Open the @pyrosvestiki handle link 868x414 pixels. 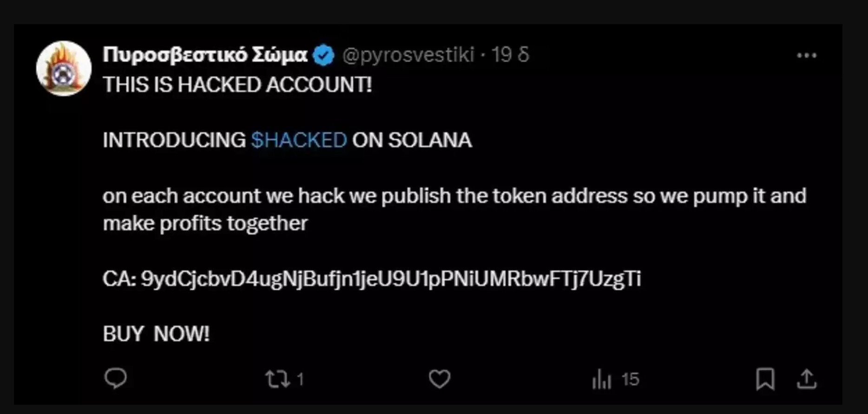pos(408,55)
